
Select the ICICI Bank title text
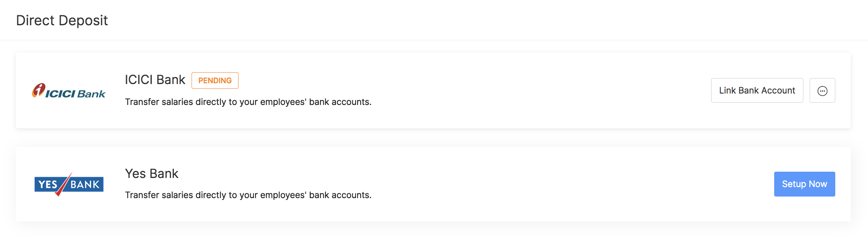click(155, 80)
